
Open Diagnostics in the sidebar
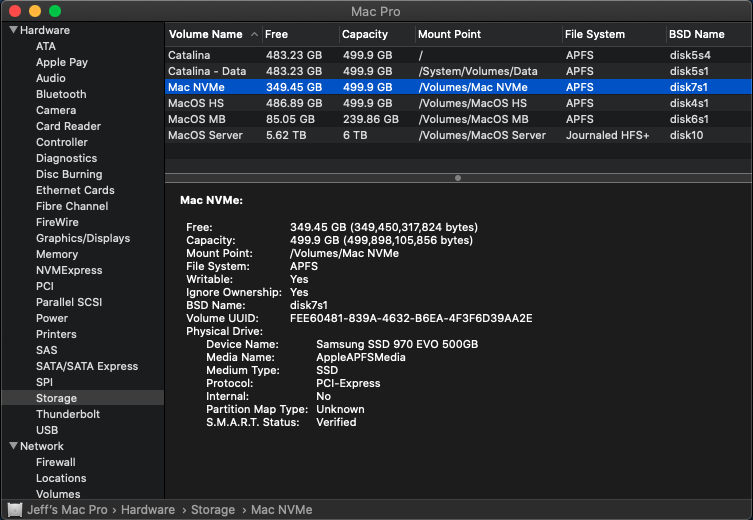pos(66,158)
